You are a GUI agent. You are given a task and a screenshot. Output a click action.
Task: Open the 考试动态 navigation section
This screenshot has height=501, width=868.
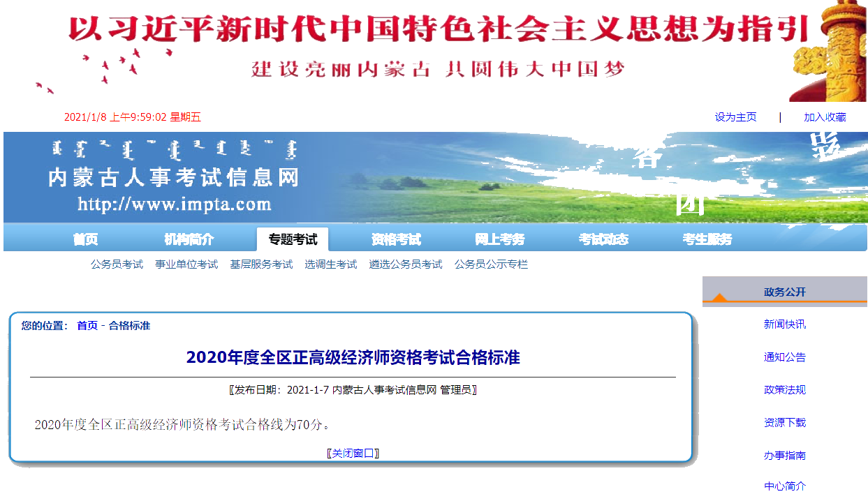tap(605, 239)
